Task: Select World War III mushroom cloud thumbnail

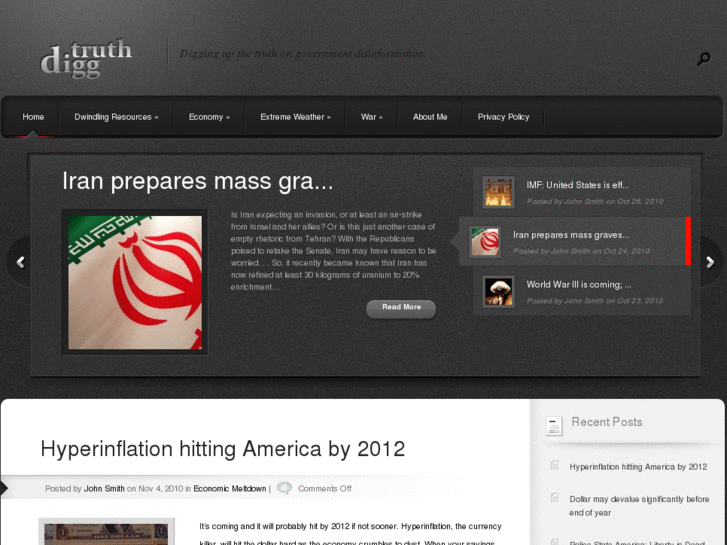Action: pyautogui.click(x=498, y=291)
